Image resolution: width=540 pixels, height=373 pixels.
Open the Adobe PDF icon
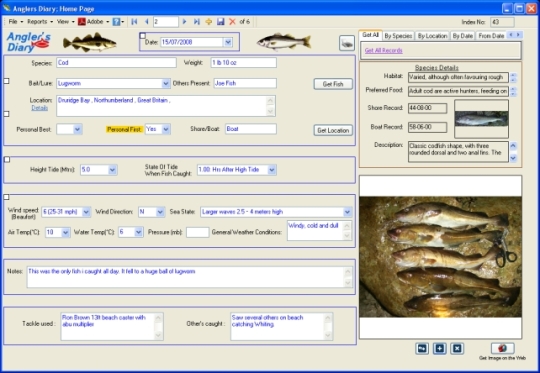(x=82, y=22)
